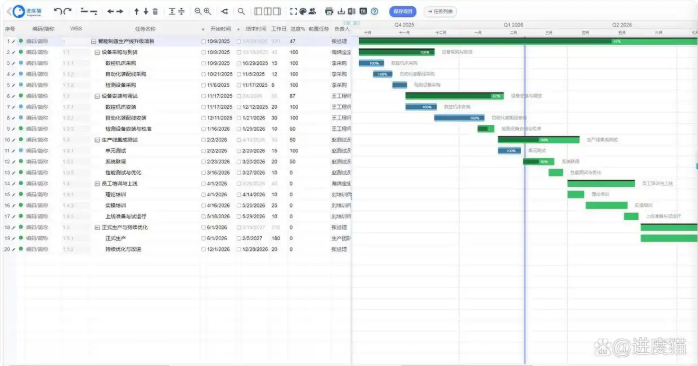Click the status dot on row 3
Viewport: 698px width, 366px height.
[x=20, y=63]
